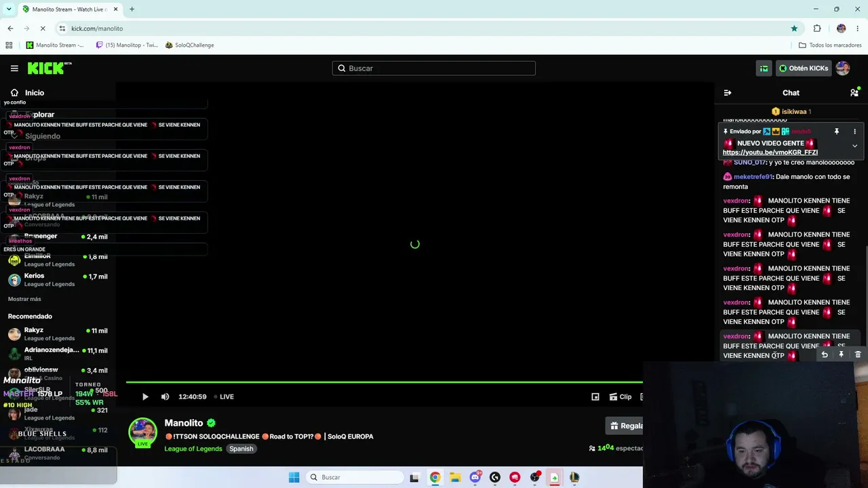Open Chrome apps grid in bookmarks bar

(x=9, y=45)
